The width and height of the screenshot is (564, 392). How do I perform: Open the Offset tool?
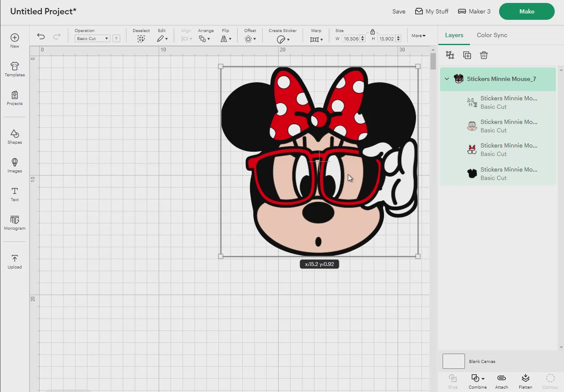tap(250, 39)
